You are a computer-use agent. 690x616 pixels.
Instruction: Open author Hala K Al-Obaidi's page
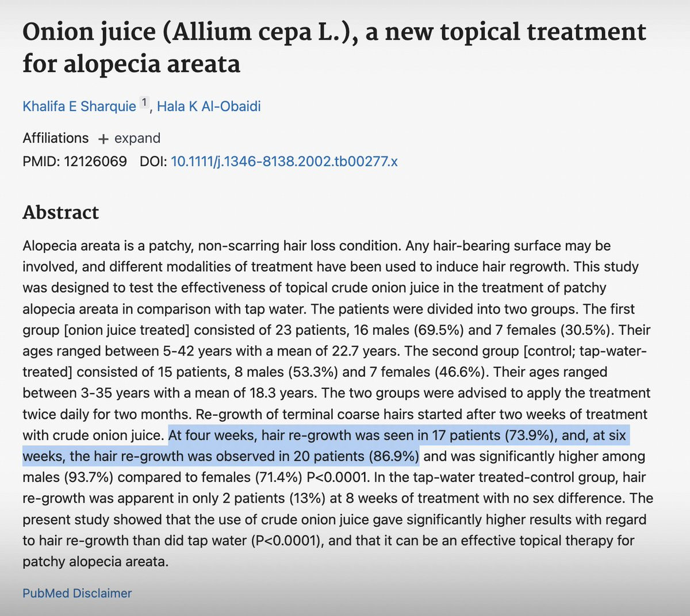pyautogui.click(x=209, y=106)
